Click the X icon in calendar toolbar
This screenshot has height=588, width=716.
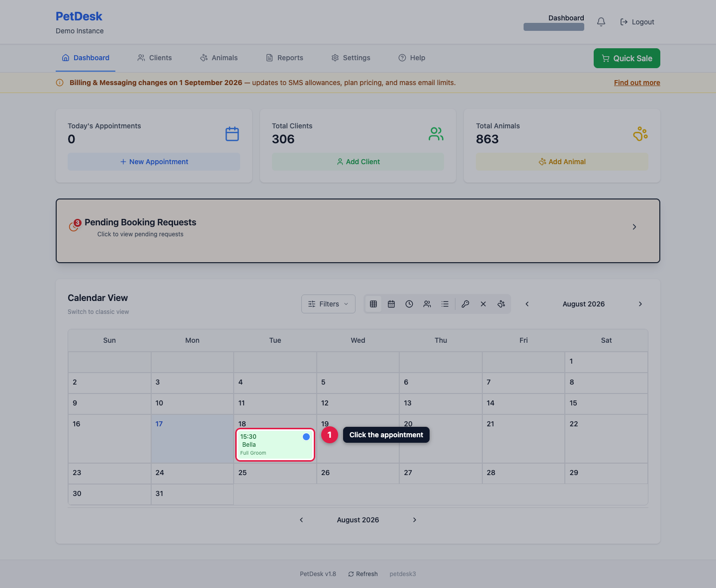coord(483,304)
